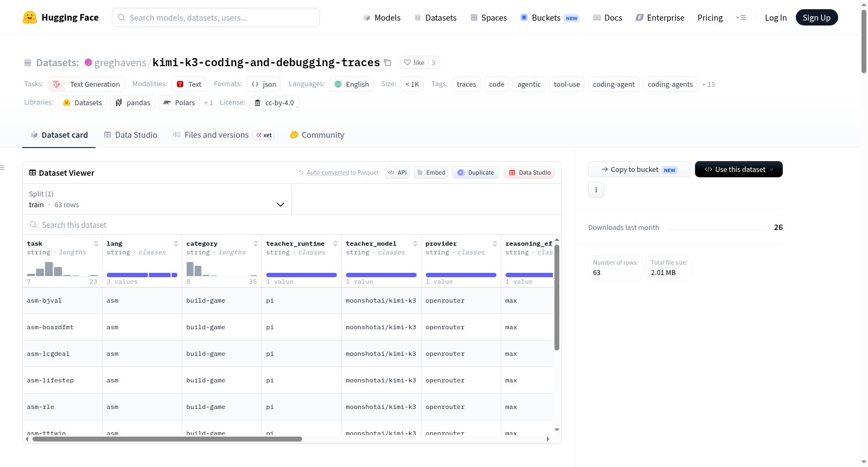
Task: Select the asm-bjval task cell
Action: click(62, 300)
